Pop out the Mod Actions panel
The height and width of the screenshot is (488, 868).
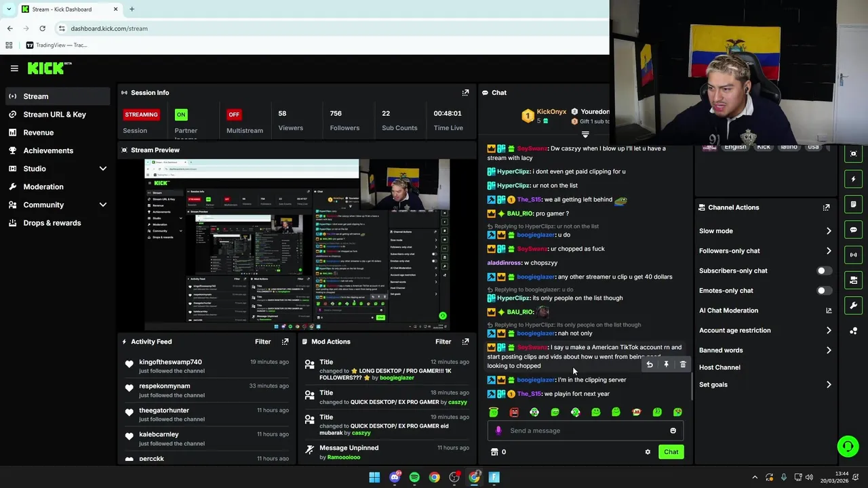pyautogui.click(x=465, y=342)
